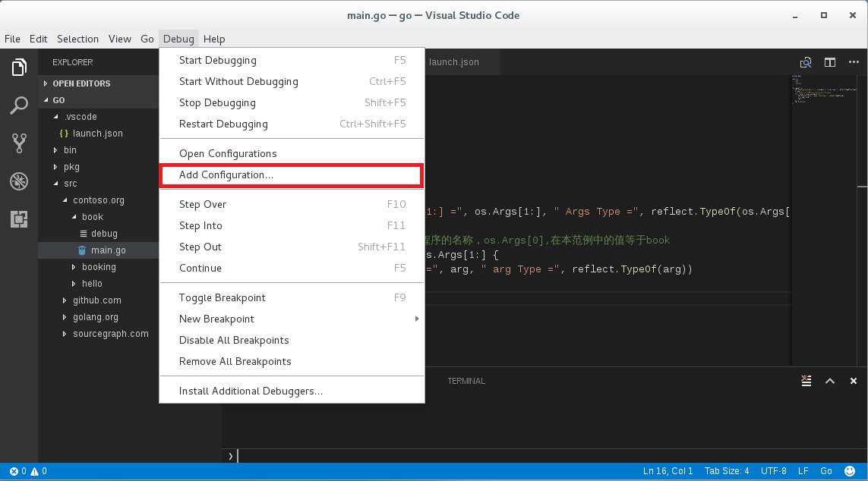Open Source Control view in activity bar

pos(19,143)
